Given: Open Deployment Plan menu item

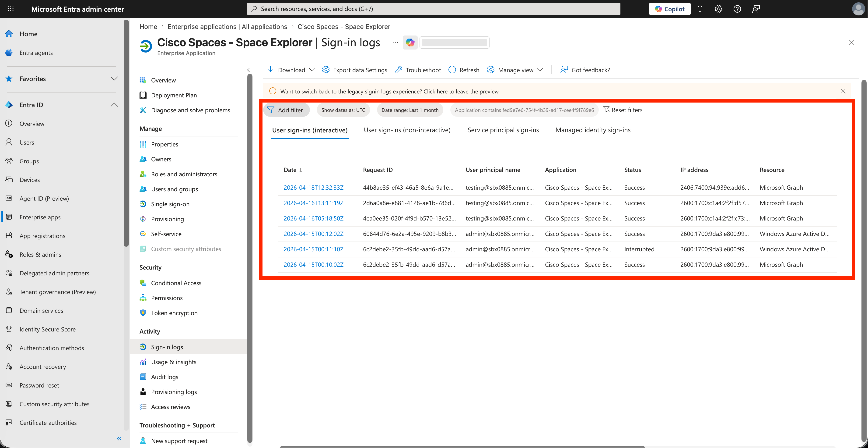Looking at the screenshot, I should tap(174, 95).
